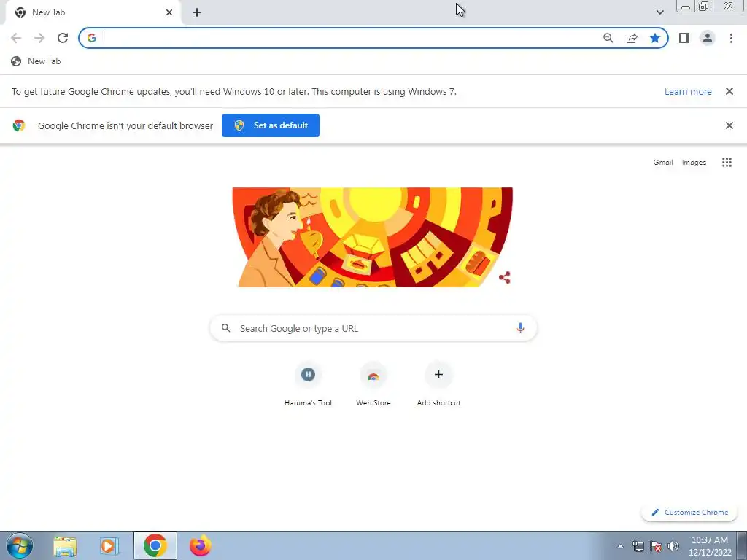Viewport: 747px width, 560px height.
Task: Dismiss the default browser infobar
Action: tap(729, 125)
